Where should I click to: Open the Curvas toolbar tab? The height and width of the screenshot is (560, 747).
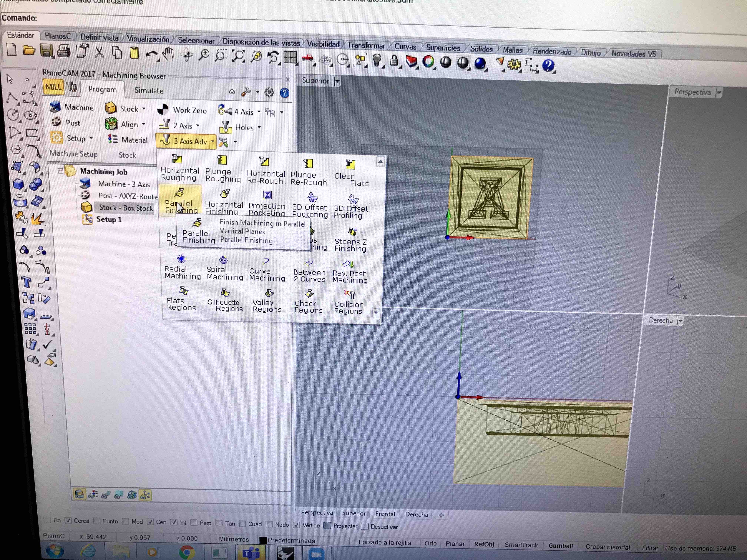(405, 47)
